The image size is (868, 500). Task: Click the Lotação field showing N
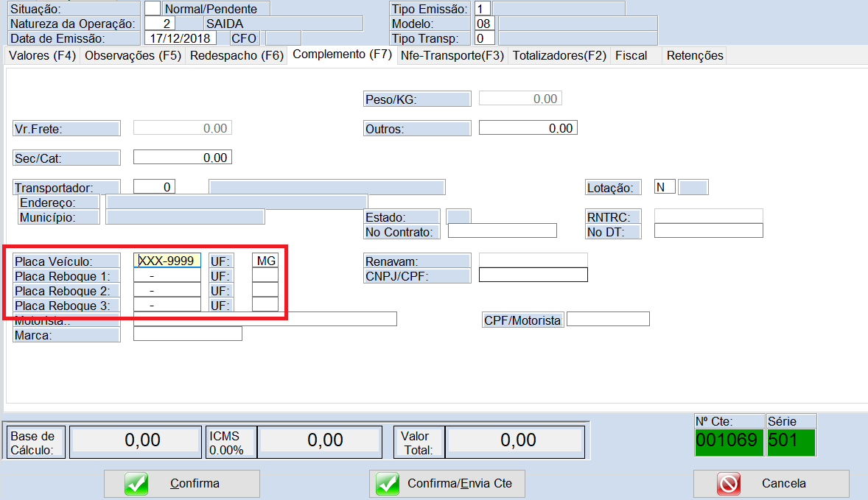pyautogui.click(x=665, y=187)
